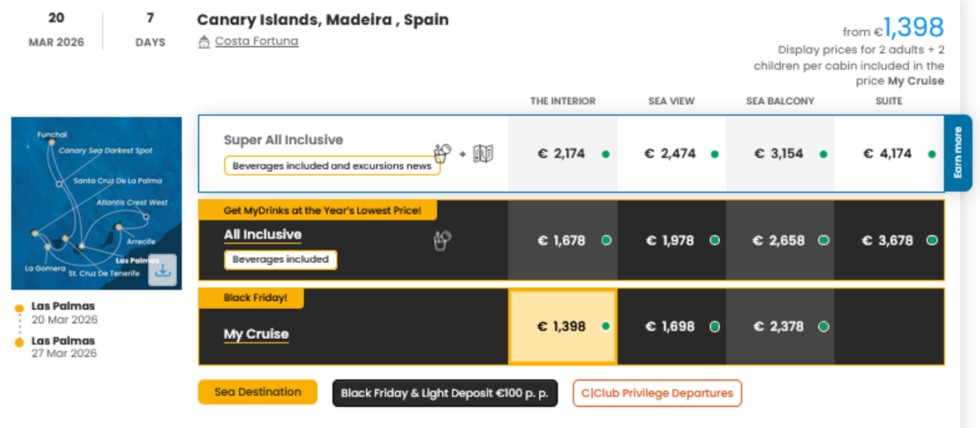This screenshot has height=428, width=980.
Task: Choose My Cruise Interior €1,398 price
Action: (562, 326)
